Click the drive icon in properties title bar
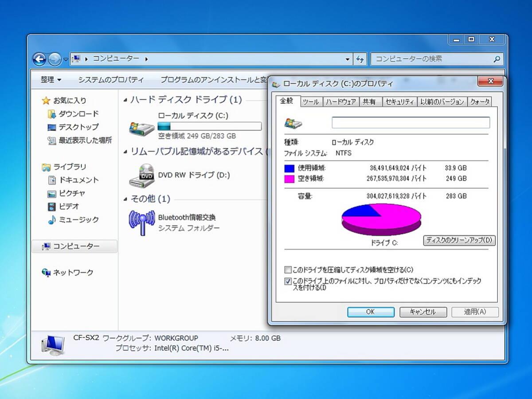Viewport: 532px width, 399px height. [x=276, y=83]
